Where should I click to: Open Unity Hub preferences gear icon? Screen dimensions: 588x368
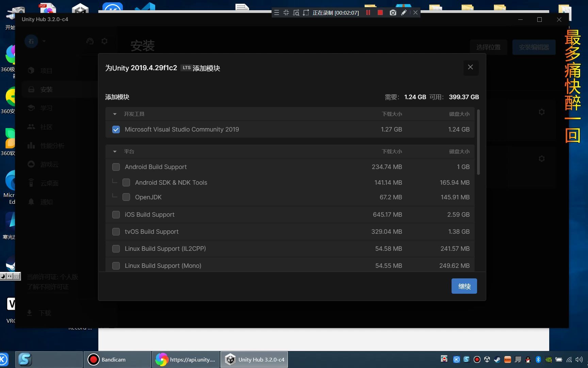[x=104, y=41]
